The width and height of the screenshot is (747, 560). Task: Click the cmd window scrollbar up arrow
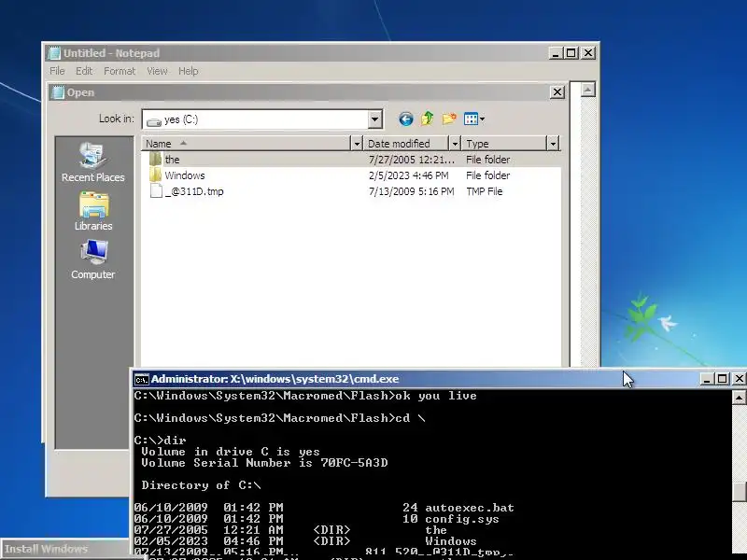point(739,398)
